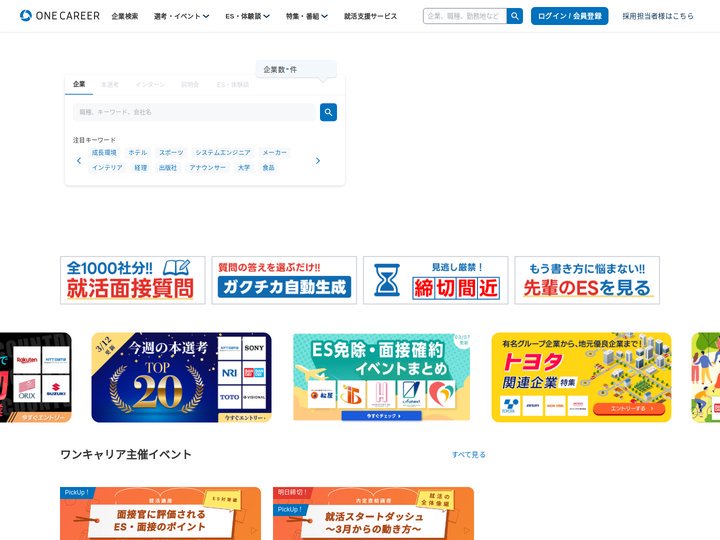Switch to the ES・体験談 search tab
This screenshot has width=720, height=540.
pos(233,84)
